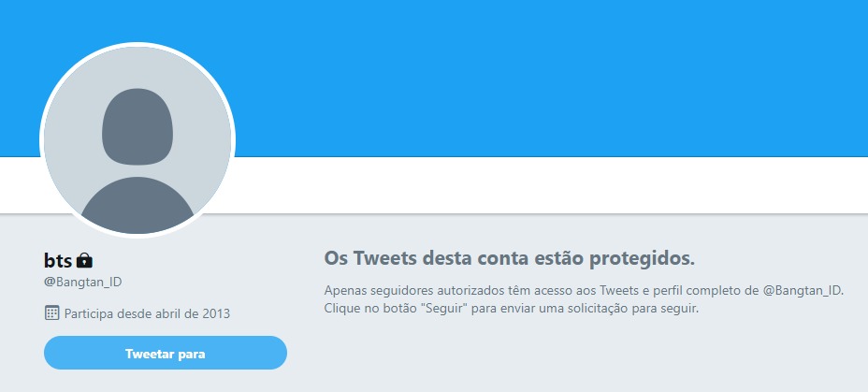This screenshot has width=868, height=392.
Task: Click the blue profile header banner
Action: (x=548, y=78)
